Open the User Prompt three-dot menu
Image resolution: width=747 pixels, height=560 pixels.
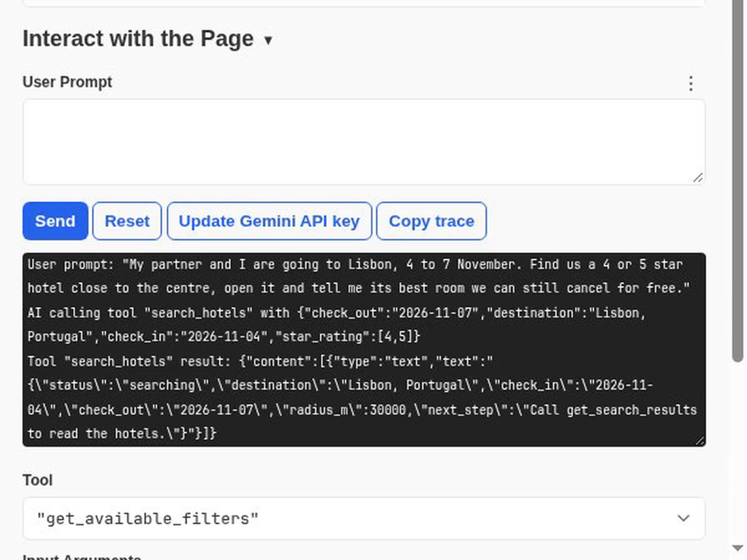(x=691, y=83)
